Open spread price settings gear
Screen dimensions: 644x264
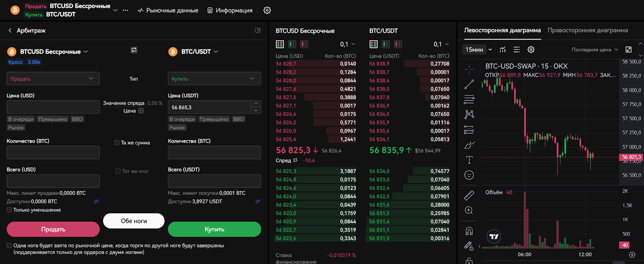click(x=141, y=111)
